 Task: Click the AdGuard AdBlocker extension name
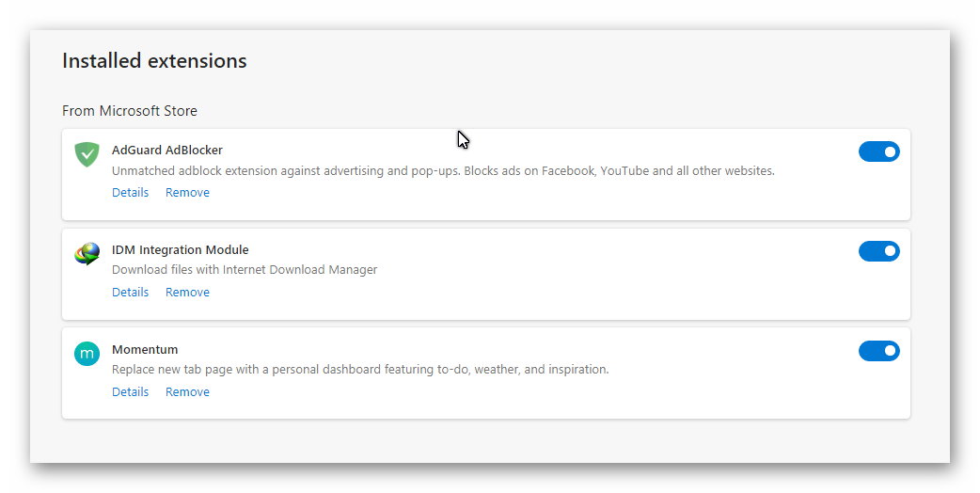pos(167,151)
